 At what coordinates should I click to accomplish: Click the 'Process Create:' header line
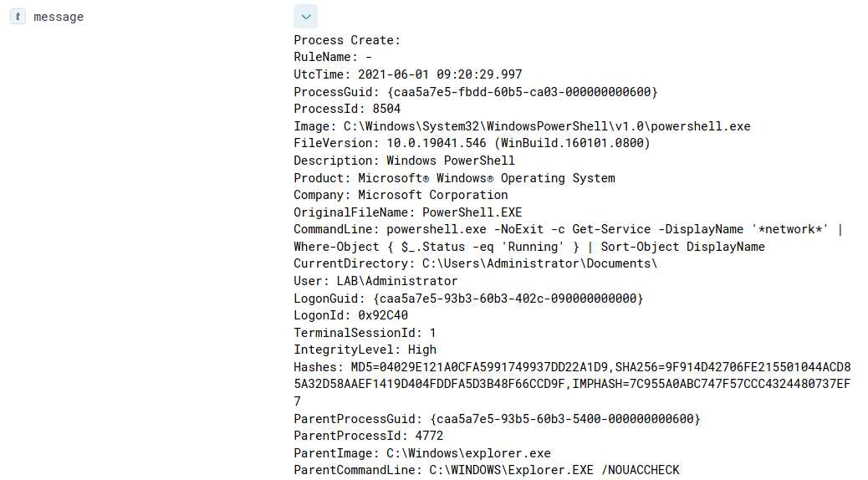tap(347, 40)
